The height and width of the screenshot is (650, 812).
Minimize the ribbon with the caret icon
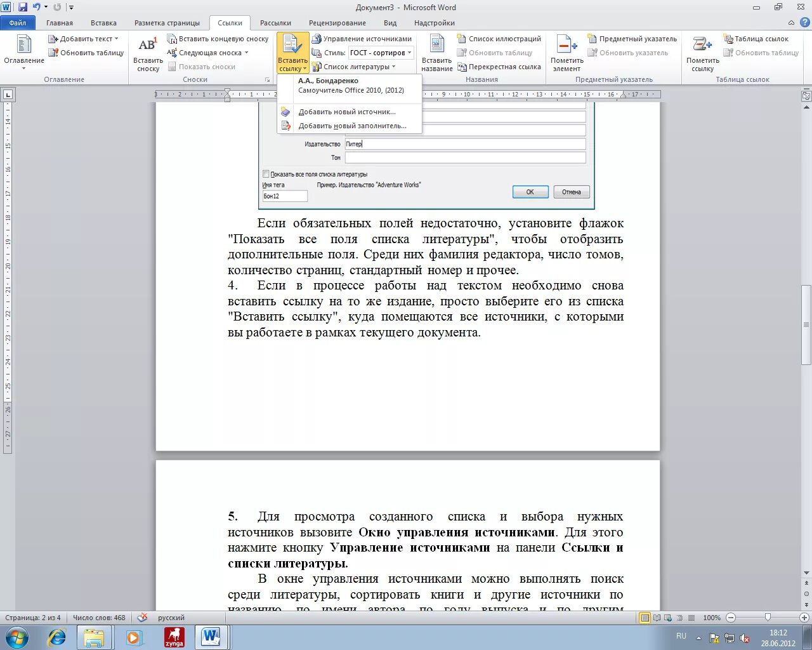click(x=791, y=23)
